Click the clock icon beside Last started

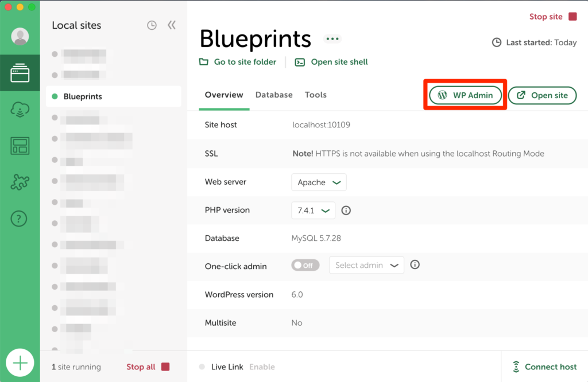pyautogui.click(x=497, y=42)
